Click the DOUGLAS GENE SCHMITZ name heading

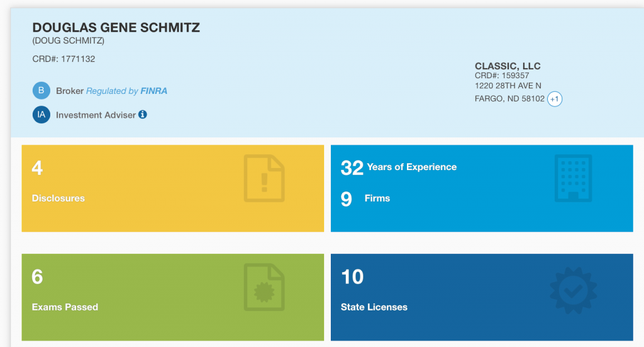[x=116, y=28]
